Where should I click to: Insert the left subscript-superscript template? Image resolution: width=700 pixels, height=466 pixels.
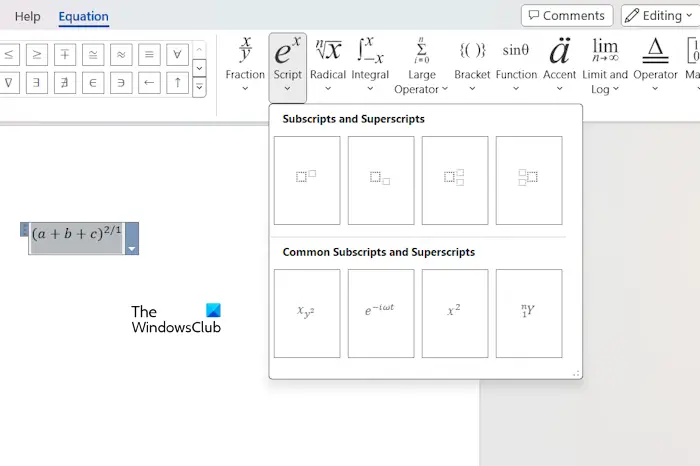coord(529,180)
